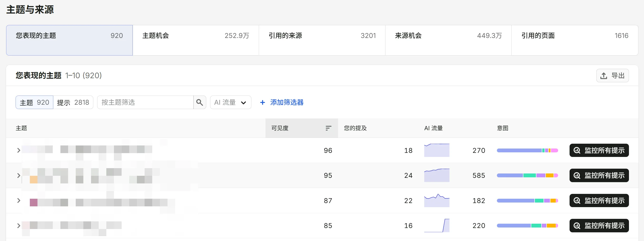Click 监控所有提示 in row 87
The height and width of the screenshot is (241, 644).
(599, 200)
